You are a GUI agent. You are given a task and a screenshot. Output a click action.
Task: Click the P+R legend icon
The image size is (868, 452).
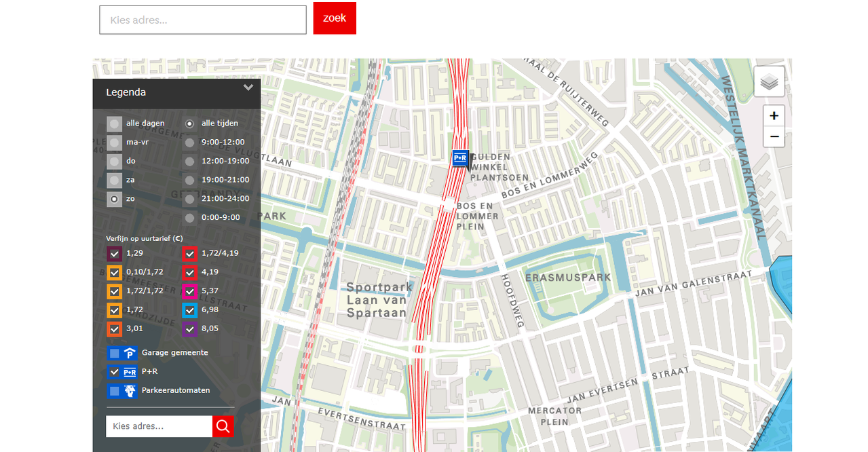pos(130,372)
